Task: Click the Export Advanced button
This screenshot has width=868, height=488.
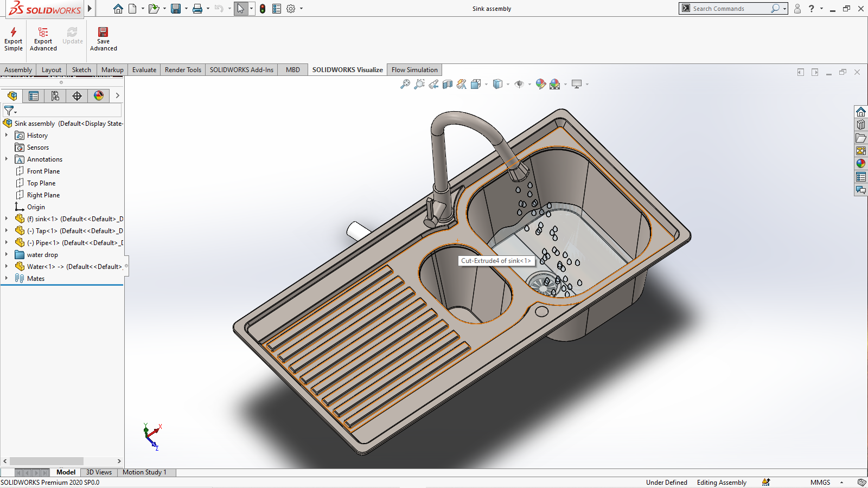Action: coord(43,39)
